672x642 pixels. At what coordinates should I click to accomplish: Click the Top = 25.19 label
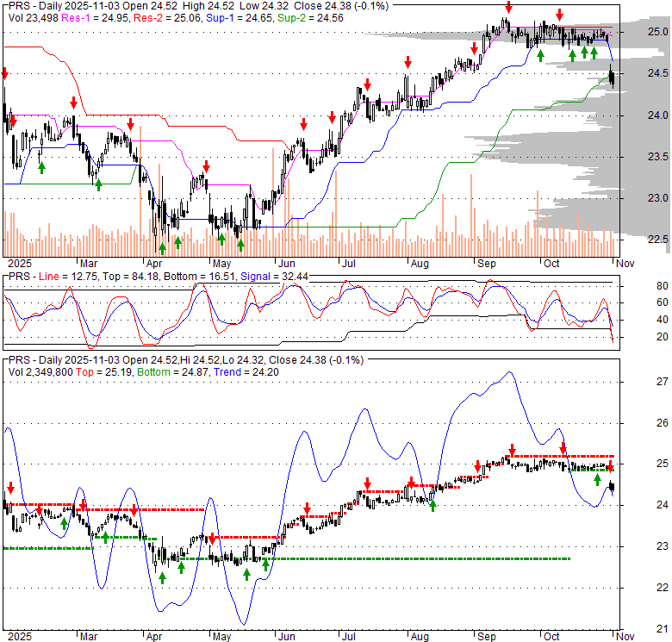tap(104, 372)
